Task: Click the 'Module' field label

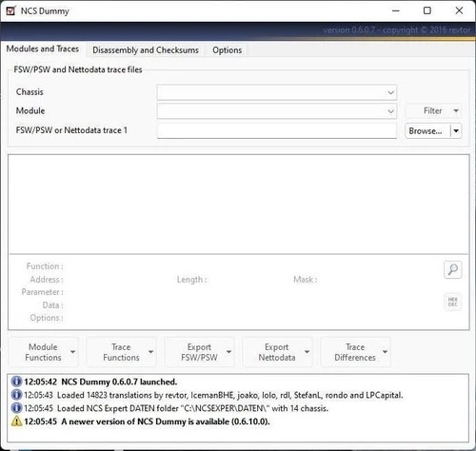Action: [30, 110]
